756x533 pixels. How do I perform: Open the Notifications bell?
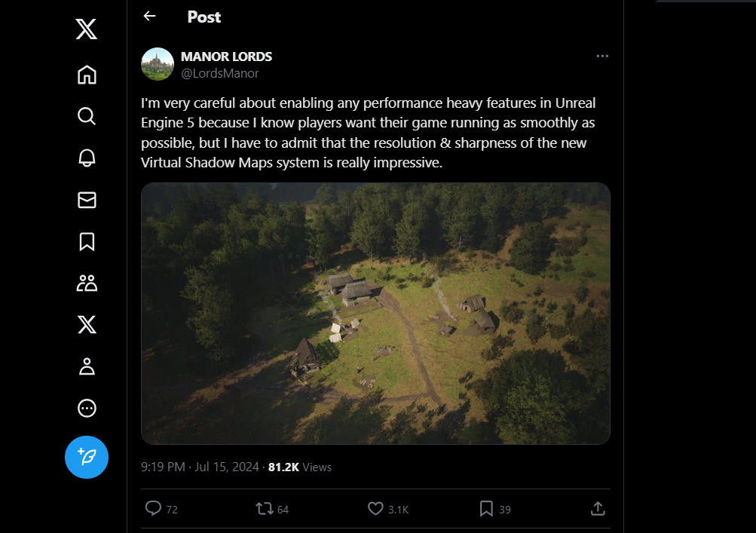tap(87, 158)
